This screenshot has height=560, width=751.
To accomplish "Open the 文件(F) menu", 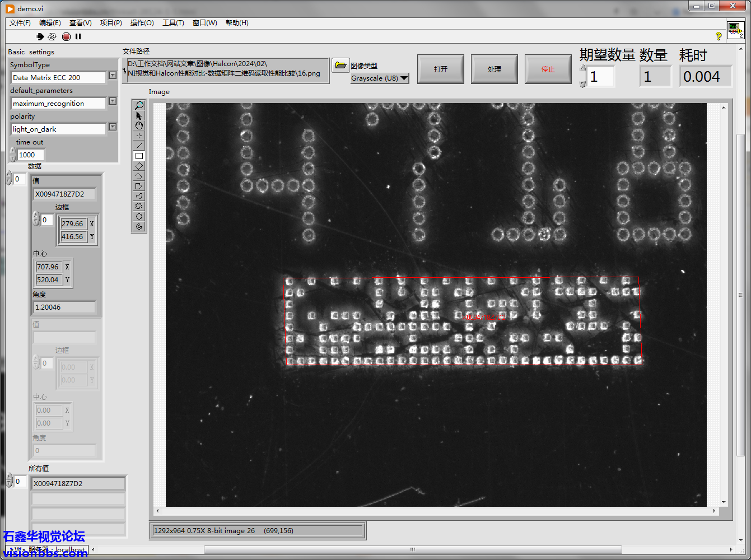I will pyautogui.click(x=20, y=23).
